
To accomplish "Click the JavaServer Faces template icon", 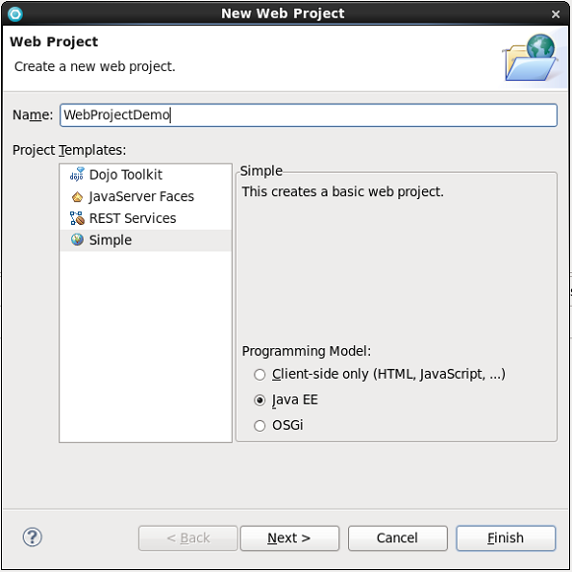I will pyautogui.click(x=77, y=197).
